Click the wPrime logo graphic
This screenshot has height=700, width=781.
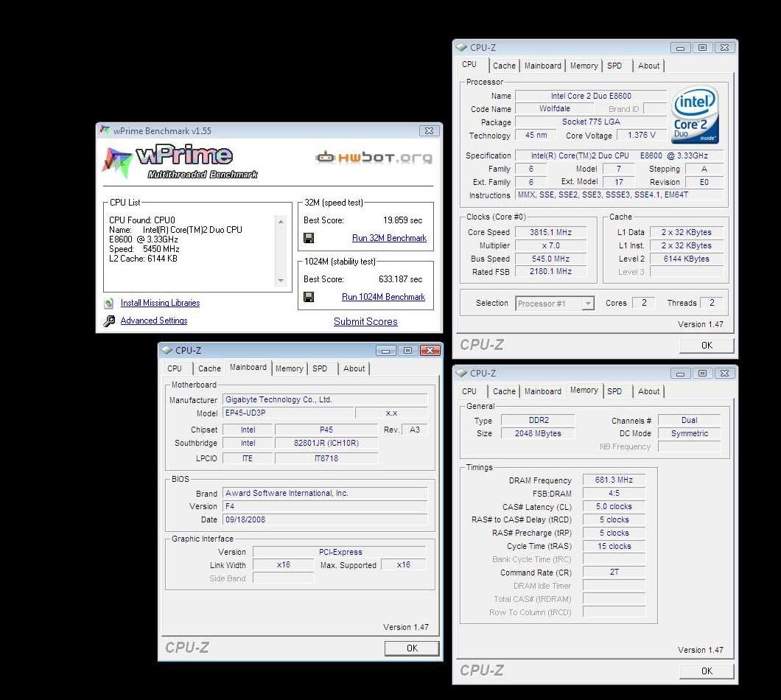point(181,161)
